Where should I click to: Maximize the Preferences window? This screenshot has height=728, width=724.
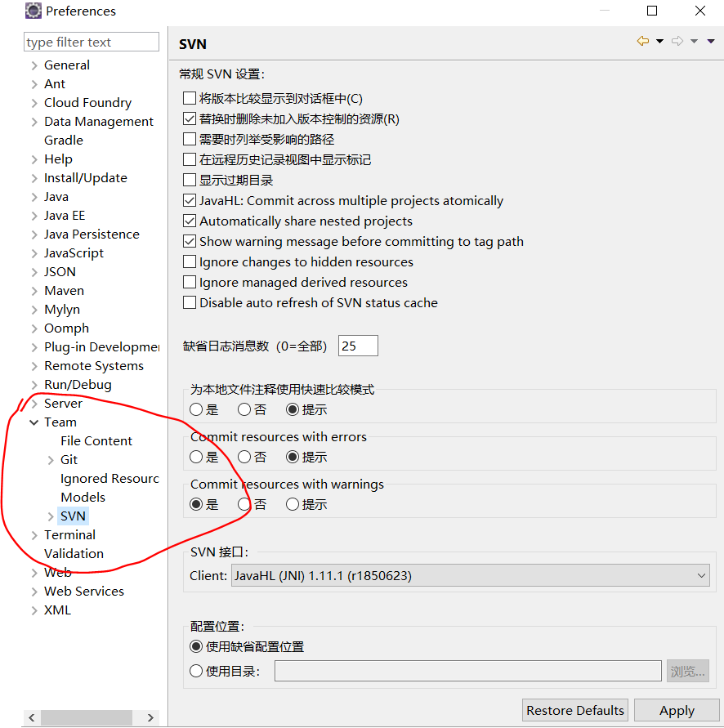point(652,11)
